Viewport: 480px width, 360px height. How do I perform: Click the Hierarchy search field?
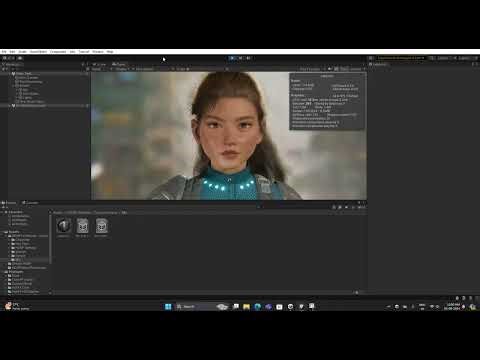click(47, 69)
